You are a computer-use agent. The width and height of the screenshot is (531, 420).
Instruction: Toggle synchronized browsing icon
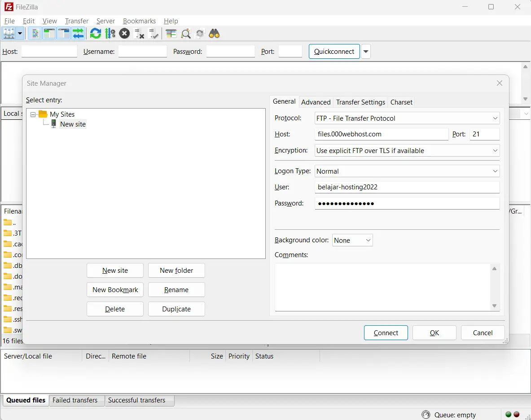click(x=200, y=34)
